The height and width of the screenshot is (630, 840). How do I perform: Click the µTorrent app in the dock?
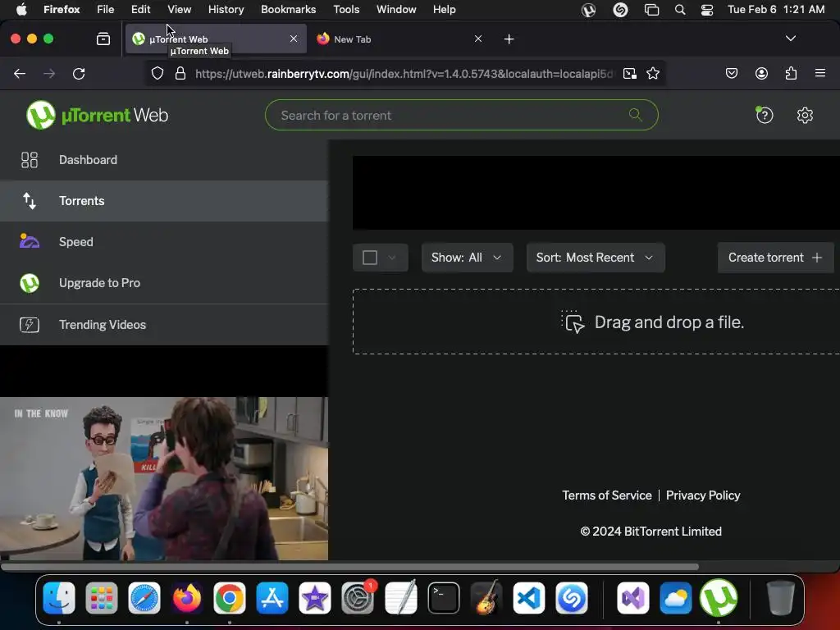pos(719,597)
